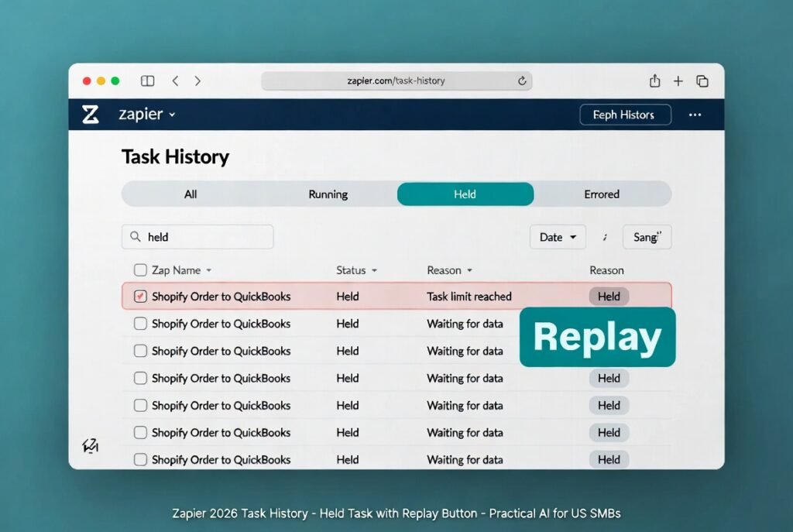Click the Held status badge on the highlighted row
Screen dimensions: 793x532
pos(609,297)
